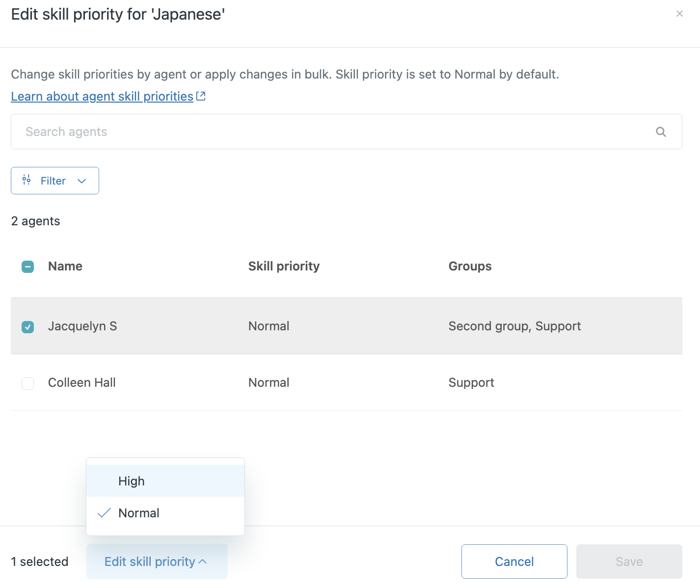
Task: Choose High from the priority menu
Action: point(132,481)
